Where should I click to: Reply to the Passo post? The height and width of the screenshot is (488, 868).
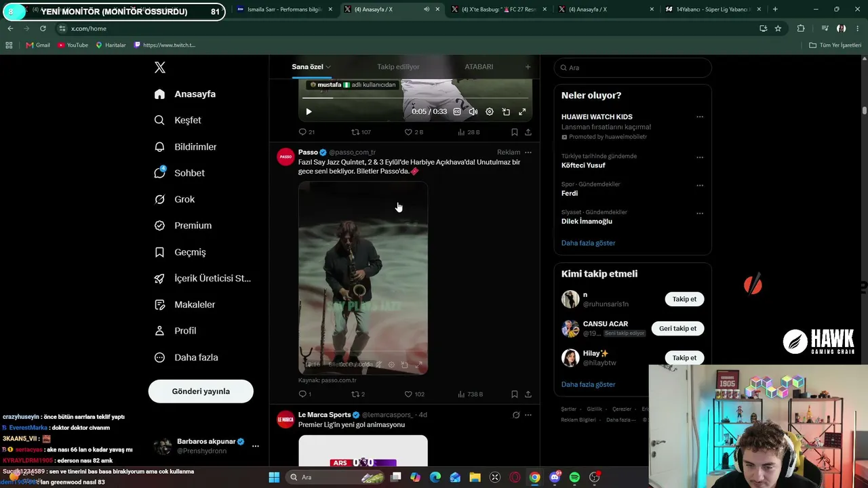[305, 394]
